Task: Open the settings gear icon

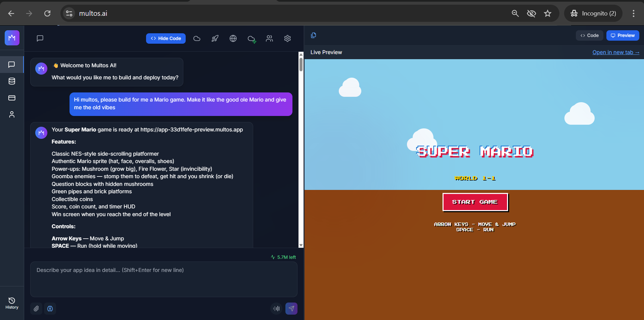Action: click(x=287, y=39)
